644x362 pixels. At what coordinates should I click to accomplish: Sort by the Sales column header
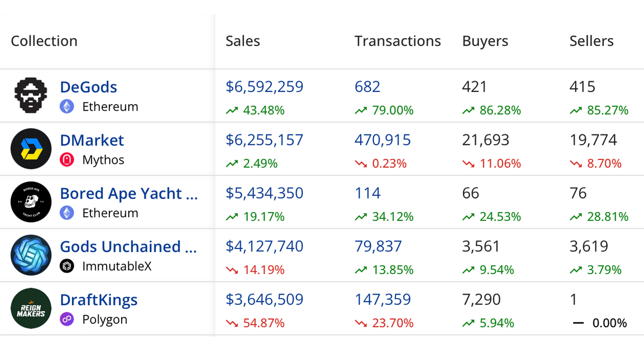[x=243, y=41]
